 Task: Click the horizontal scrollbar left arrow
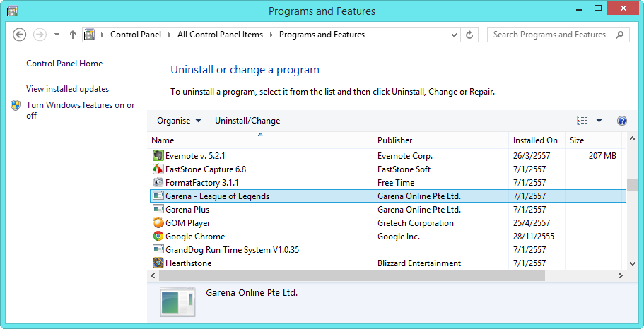point(153,275)
